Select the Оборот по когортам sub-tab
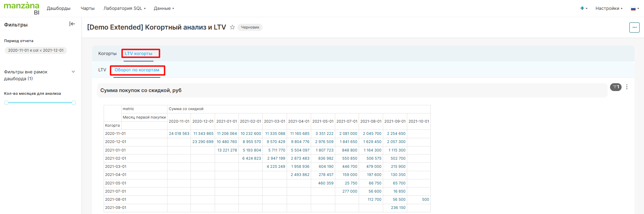Viewport: 644px width, 214px height. (x=137, y=70)
